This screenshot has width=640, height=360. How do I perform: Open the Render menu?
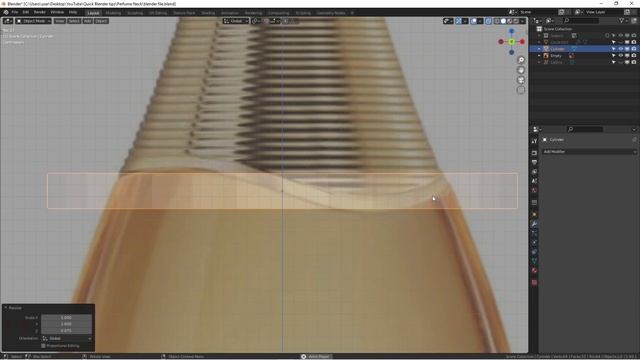coord(40,12)
